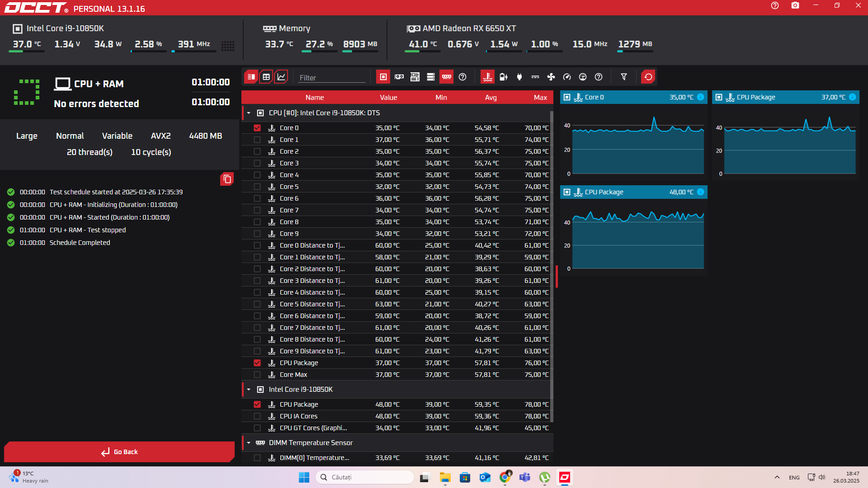Switch to graph view layout
Screen dimensions: 868x488
click(x=281, y=77)
